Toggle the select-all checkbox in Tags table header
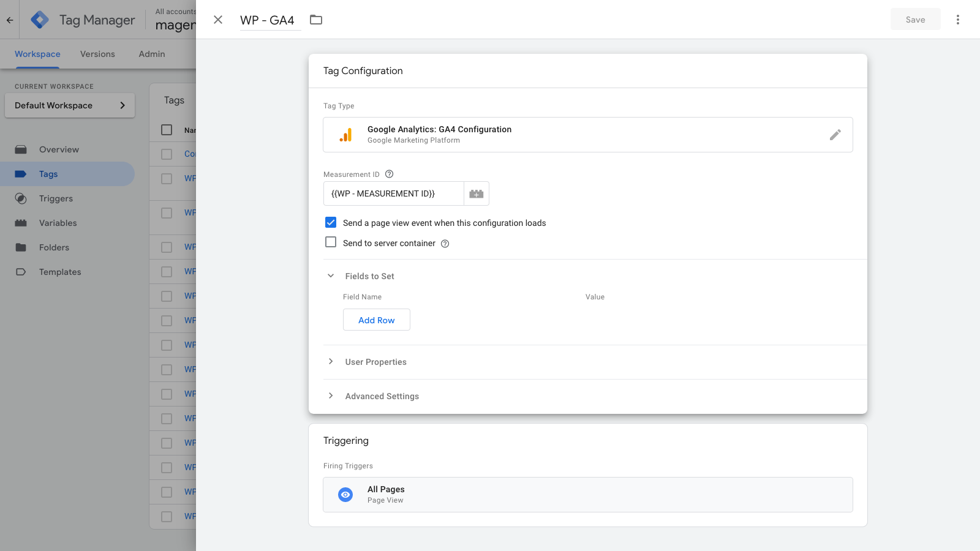980x551 pixels. point(167,130)
